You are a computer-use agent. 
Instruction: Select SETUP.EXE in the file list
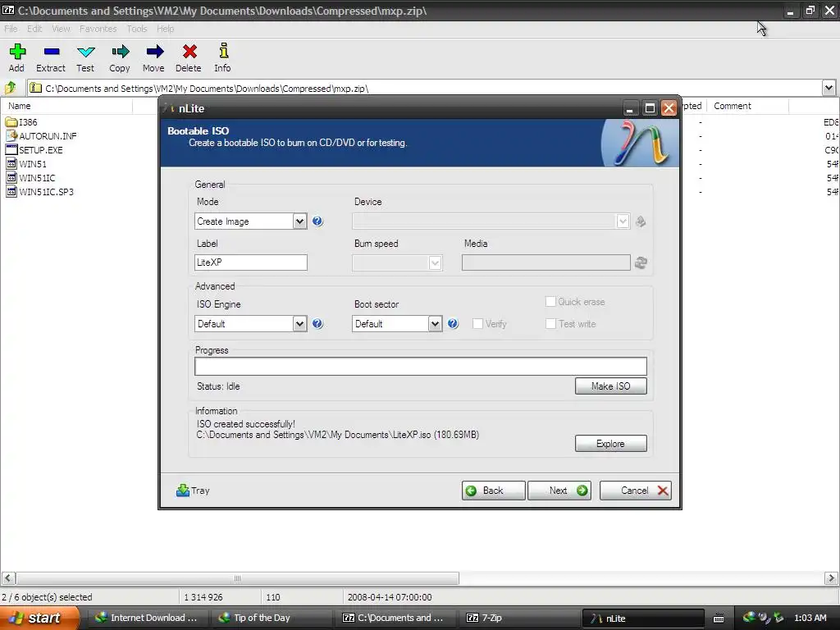point(34,150)
